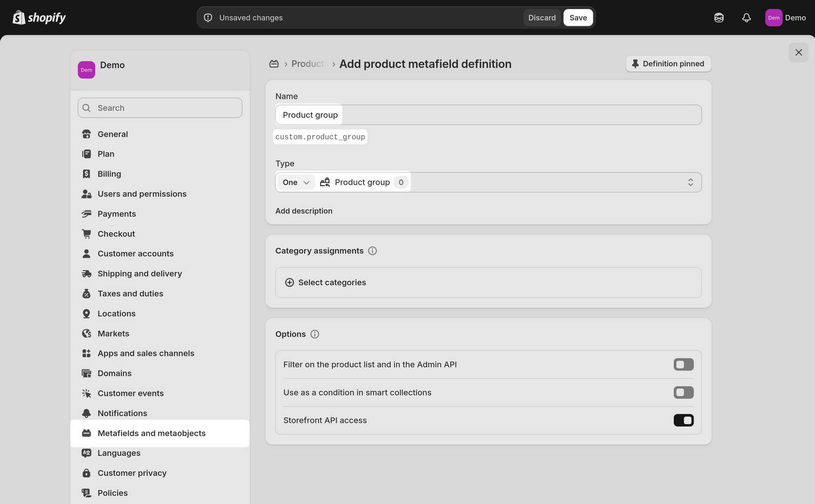Click the pin icon on Definition pinned
Screen dimensions: 815x504
(635, 64)
